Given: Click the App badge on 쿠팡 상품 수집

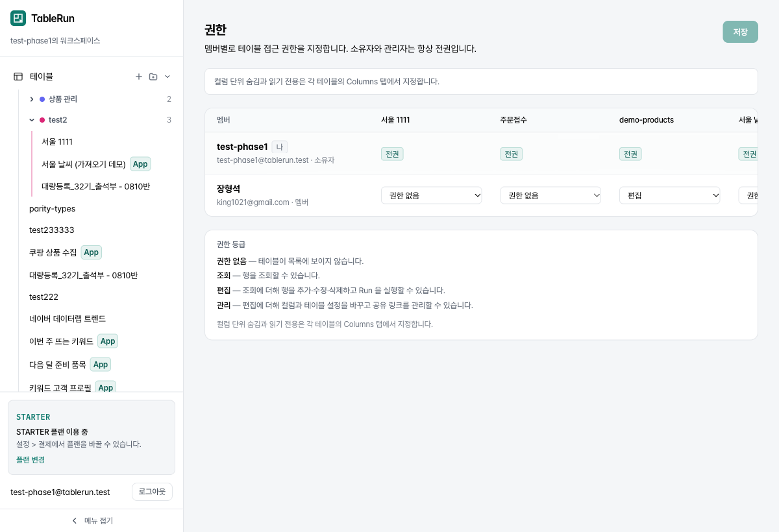Looking at the screenshot, I should tap(92, 252).
